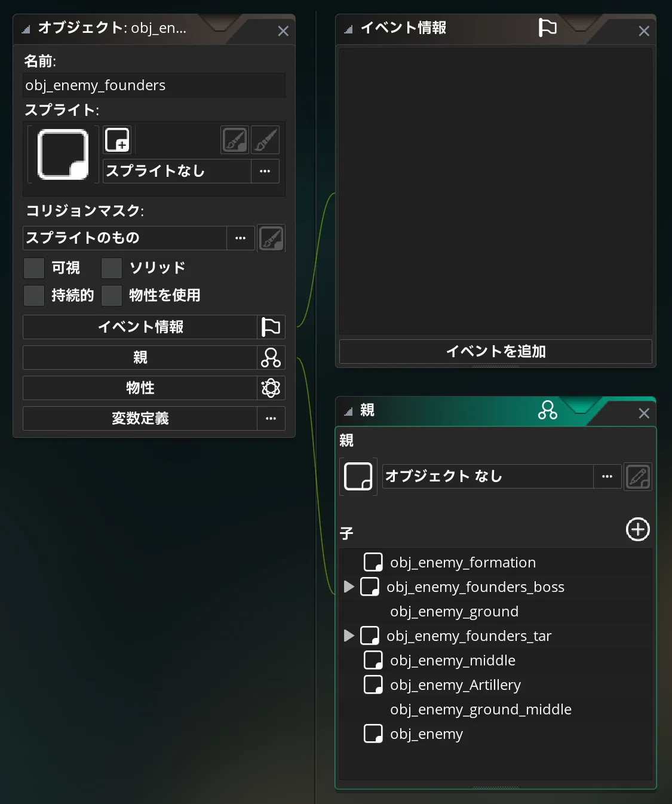This screenshot has width=672, height=804.
Task: Click the イベント情報 button in the object panel
Action: point(140,327)
